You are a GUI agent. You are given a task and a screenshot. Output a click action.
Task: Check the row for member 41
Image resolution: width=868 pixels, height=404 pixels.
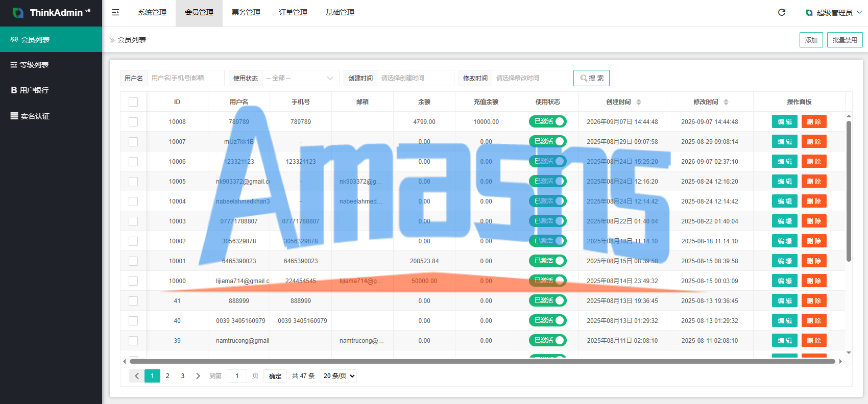coord(133,301)
